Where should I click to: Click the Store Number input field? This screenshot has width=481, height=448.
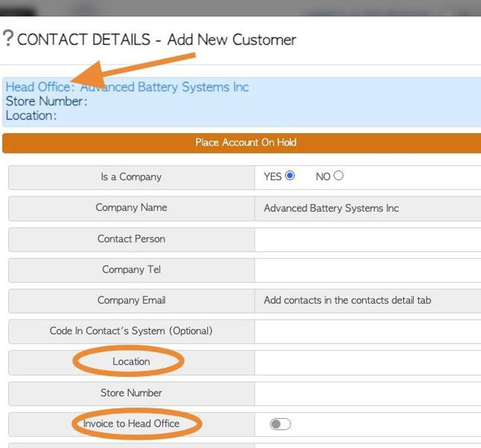(x=368, y=394)
